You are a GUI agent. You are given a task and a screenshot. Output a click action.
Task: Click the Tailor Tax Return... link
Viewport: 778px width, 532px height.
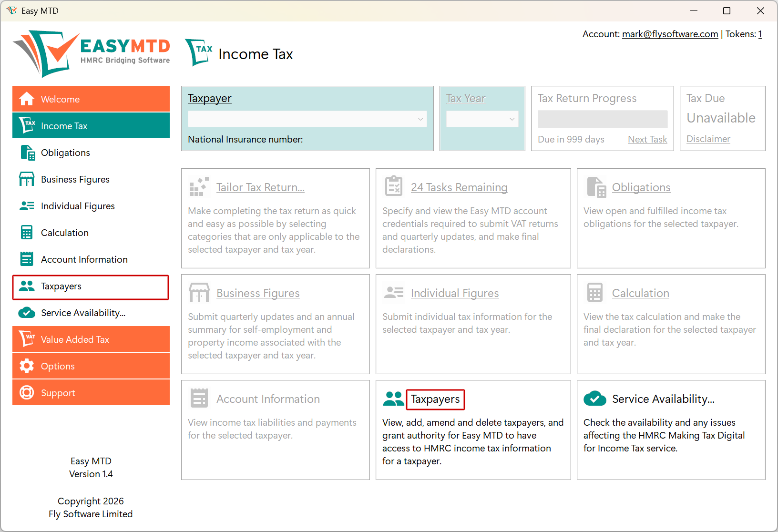click(260, 187)
